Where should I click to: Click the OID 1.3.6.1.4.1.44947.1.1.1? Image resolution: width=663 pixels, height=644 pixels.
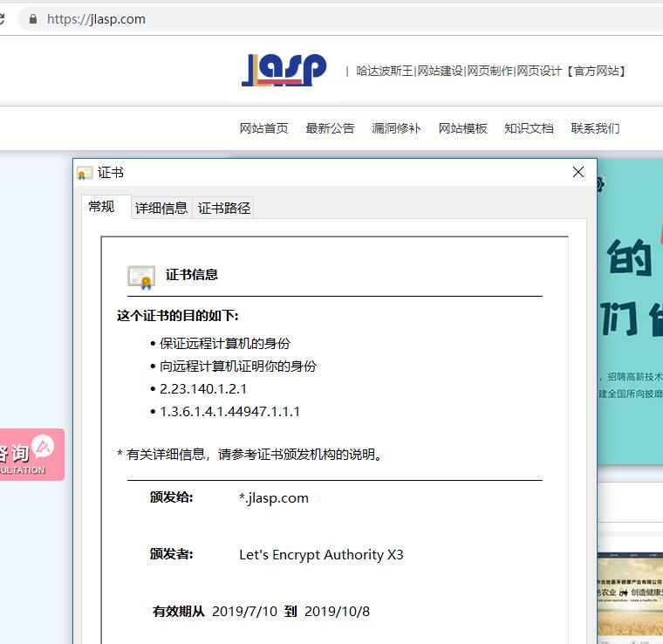click(x=230, y=411)
